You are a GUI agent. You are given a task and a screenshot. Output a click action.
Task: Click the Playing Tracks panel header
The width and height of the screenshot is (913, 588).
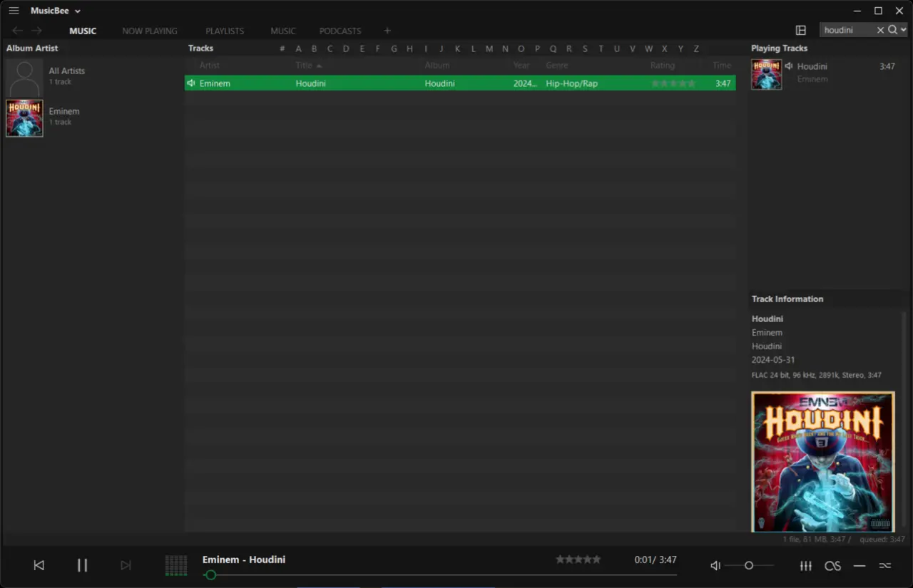coord(779,48)
